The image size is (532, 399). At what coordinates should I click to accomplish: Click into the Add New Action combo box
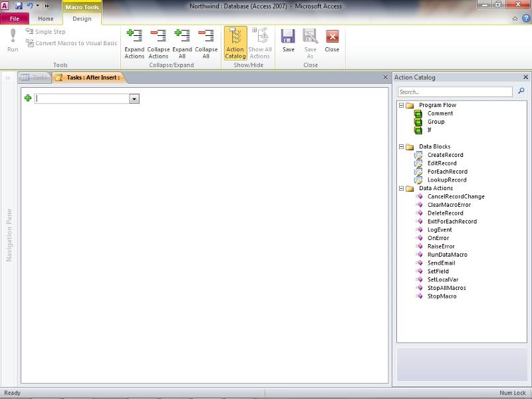point(82,98)
